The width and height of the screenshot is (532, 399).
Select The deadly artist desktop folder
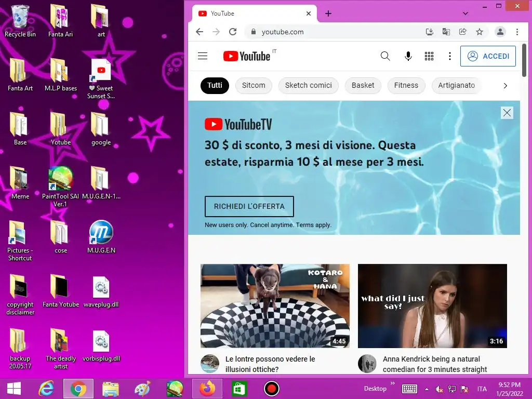(x=61, y=349)
